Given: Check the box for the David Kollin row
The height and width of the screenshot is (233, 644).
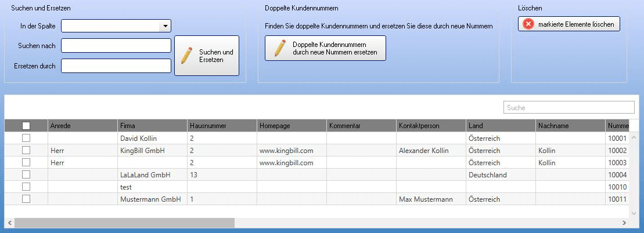Looking at the screenshot, I should 26,139.
